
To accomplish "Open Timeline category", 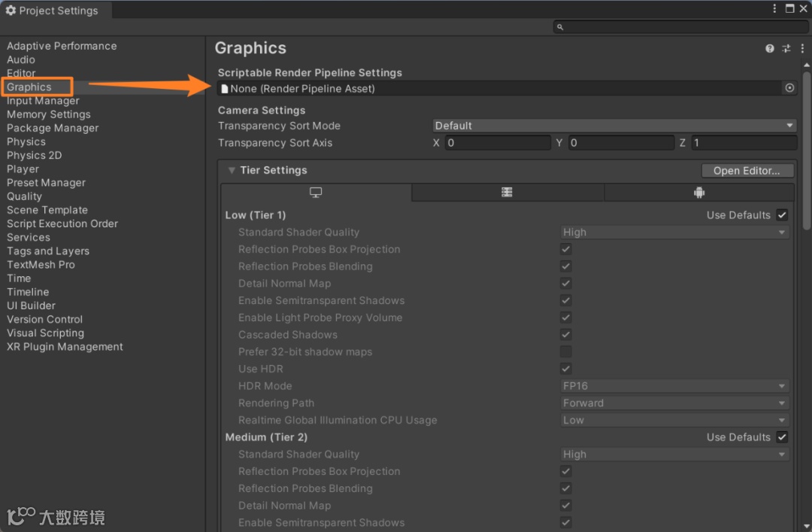I will click(28, 292).
